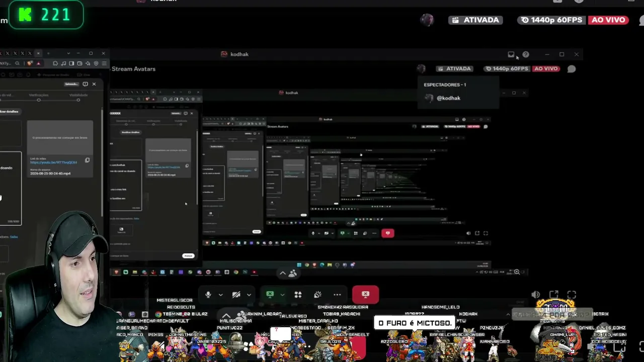Open the browser AI sparkle icon
The image size is (644, 362).
[x=88, y=63]
